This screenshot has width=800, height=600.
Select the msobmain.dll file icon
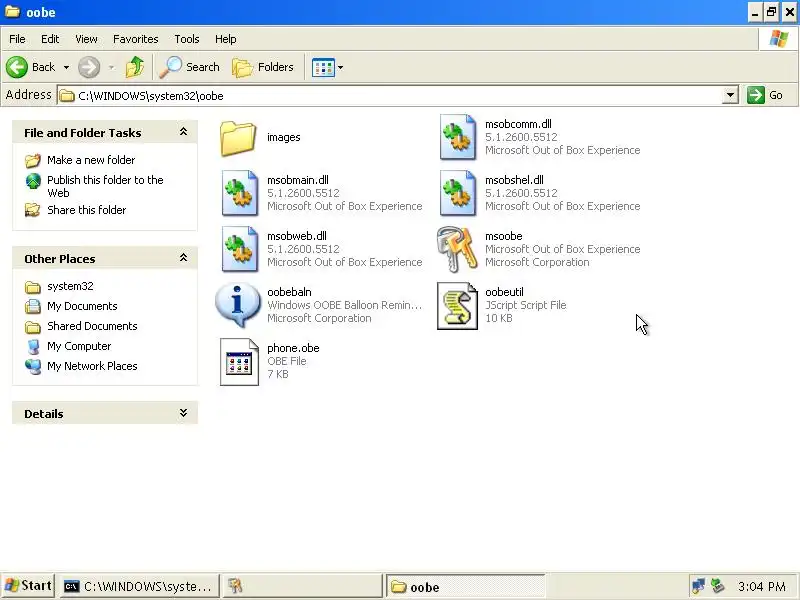click(239, 193)
